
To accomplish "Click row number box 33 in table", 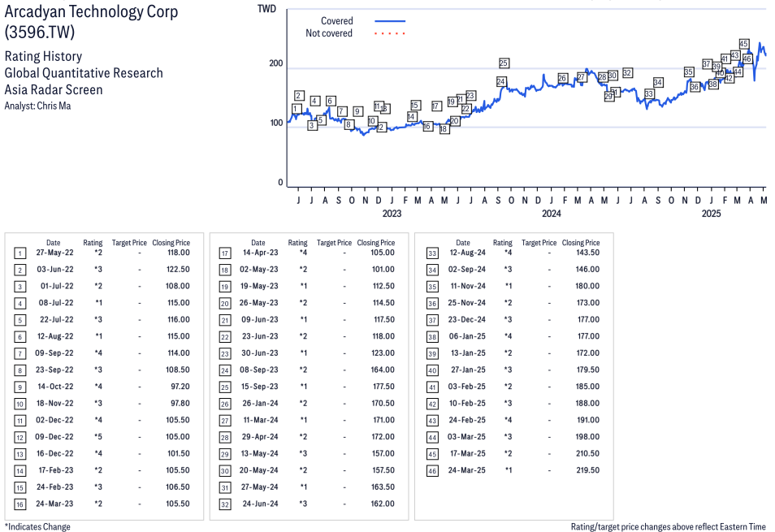I will 432,253.
